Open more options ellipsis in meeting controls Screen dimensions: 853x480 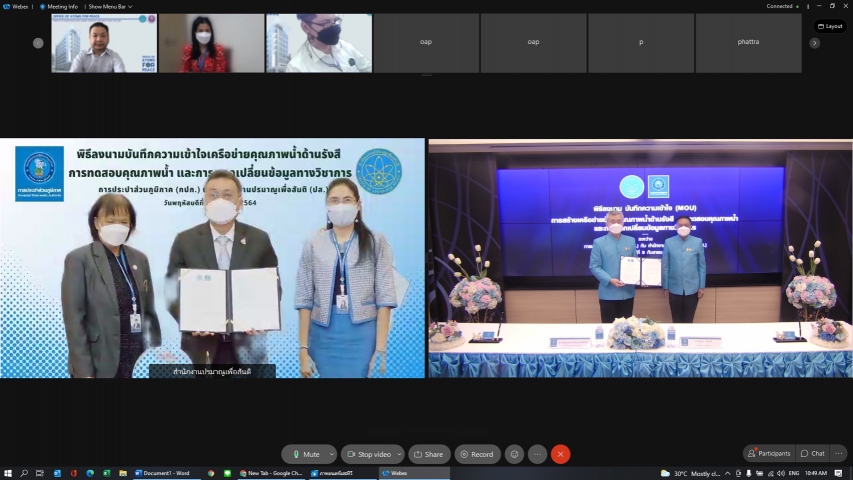[537, 454]
